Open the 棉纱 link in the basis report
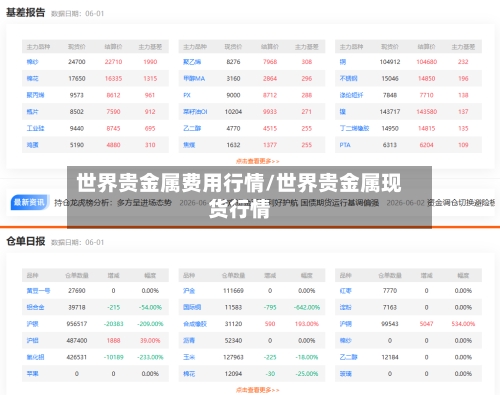The image size is (500, 395). (x=33, y=62)
